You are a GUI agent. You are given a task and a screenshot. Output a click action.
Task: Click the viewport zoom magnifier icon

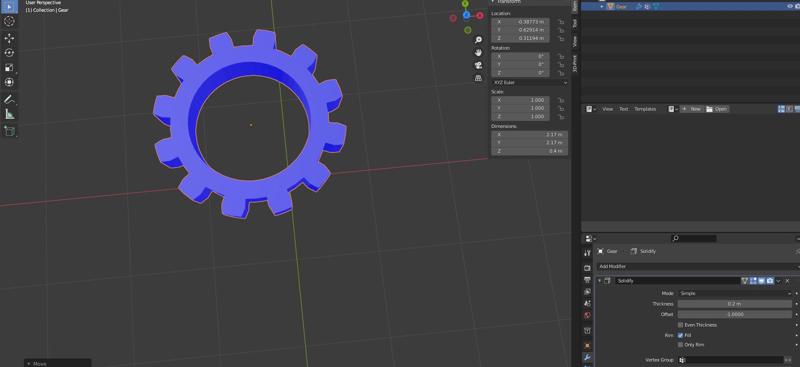(x=478, y=40)
